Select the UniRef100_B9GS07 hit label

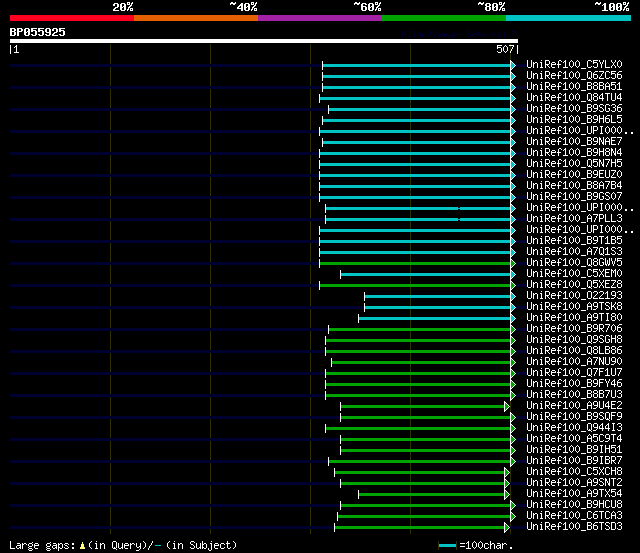[574, 197]
